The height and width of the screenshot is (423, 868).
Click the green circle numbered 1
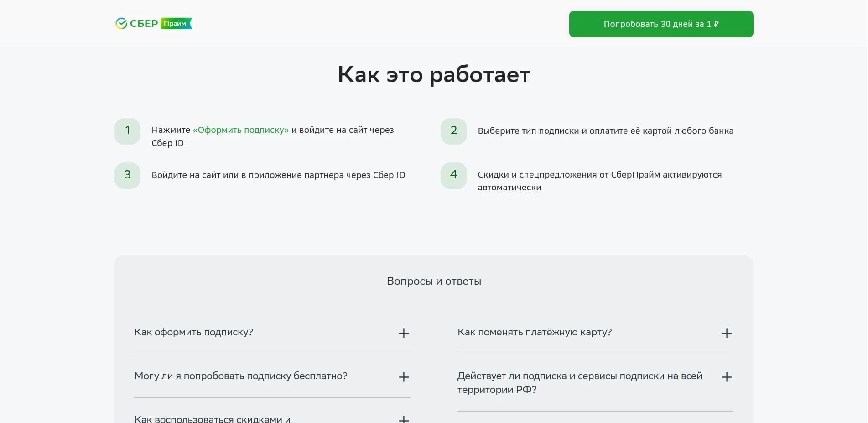click(127, 131)
